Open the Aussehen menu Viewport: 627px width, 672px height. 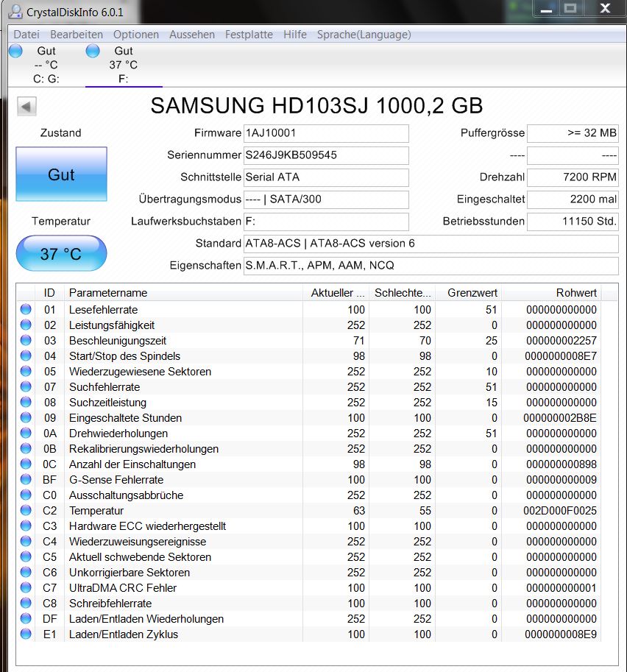(x=192, y=35)
